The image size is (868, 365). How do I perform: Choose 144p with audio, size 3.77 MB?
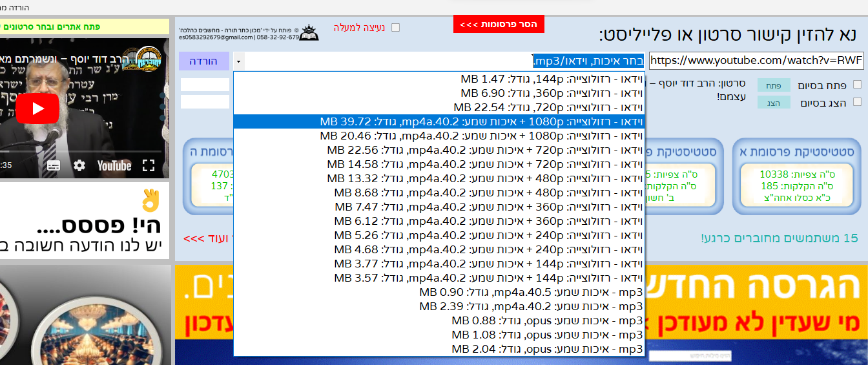pos(439,264)
